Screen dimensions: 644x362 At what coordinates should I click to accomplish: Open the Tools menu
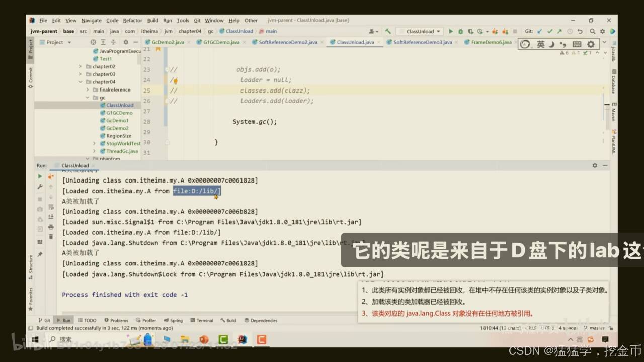point(183,21)
